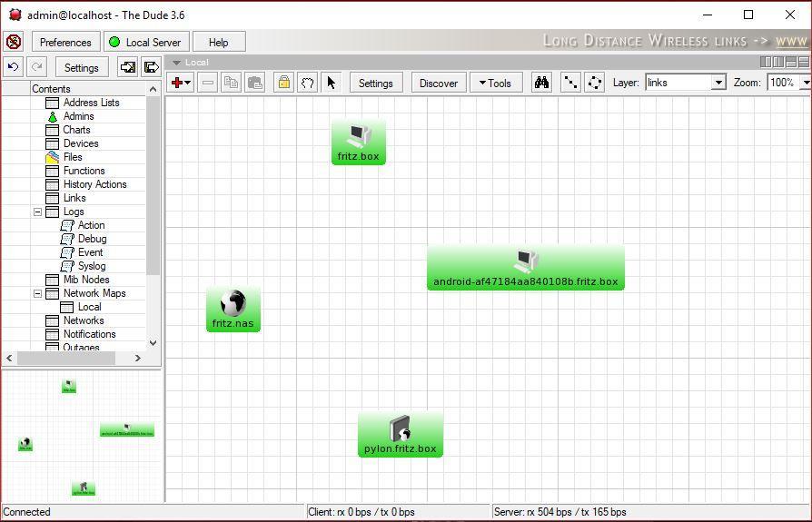Click the copy icon in map toolbar
Viewport: 812px width, 522px height.
tap(231, 83)
